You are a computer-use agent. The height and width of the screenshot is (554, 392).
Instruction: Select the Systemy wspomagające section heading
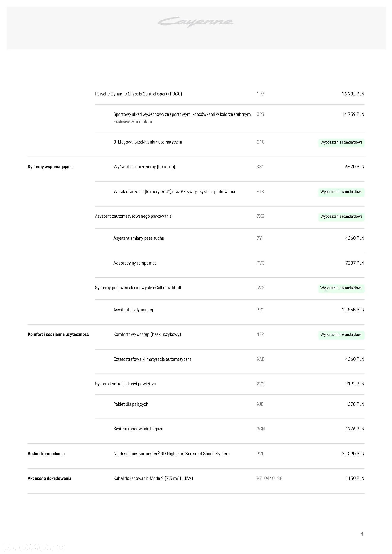coord(50,167)
